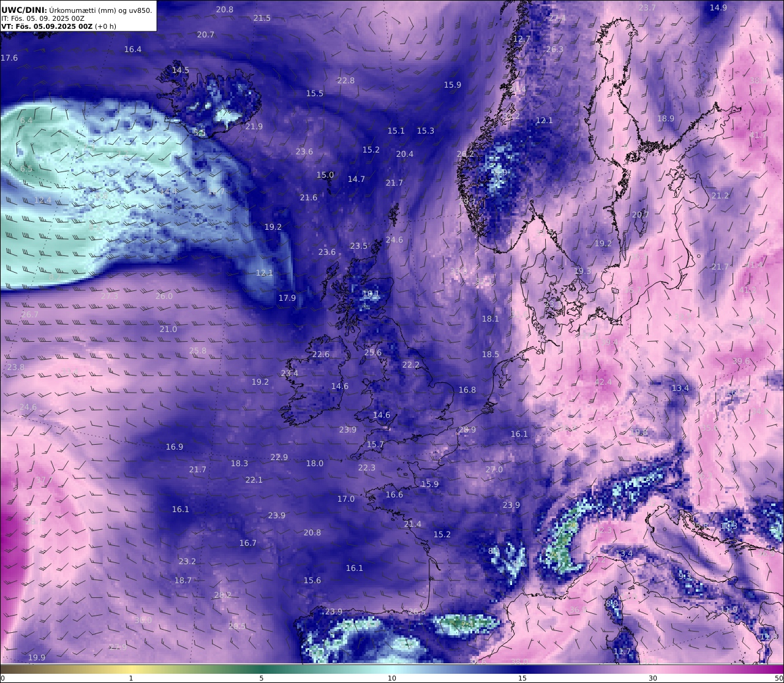
Task: Click the 14.9 value in the top-right corner
Action: (718, 8)
